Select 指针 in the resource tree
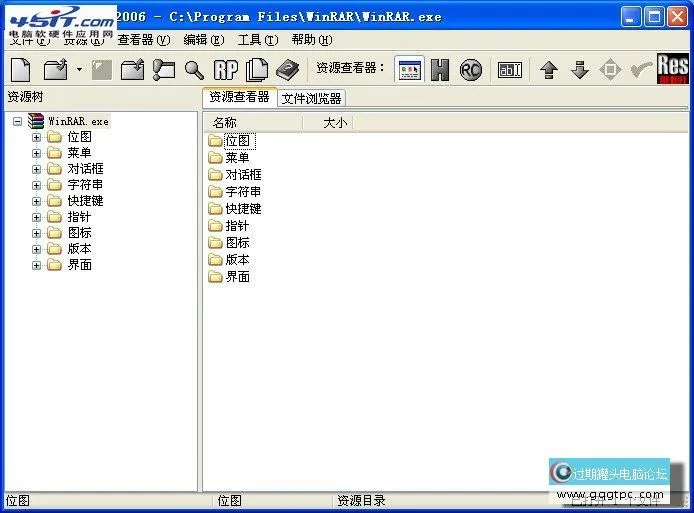 [79, 217]
